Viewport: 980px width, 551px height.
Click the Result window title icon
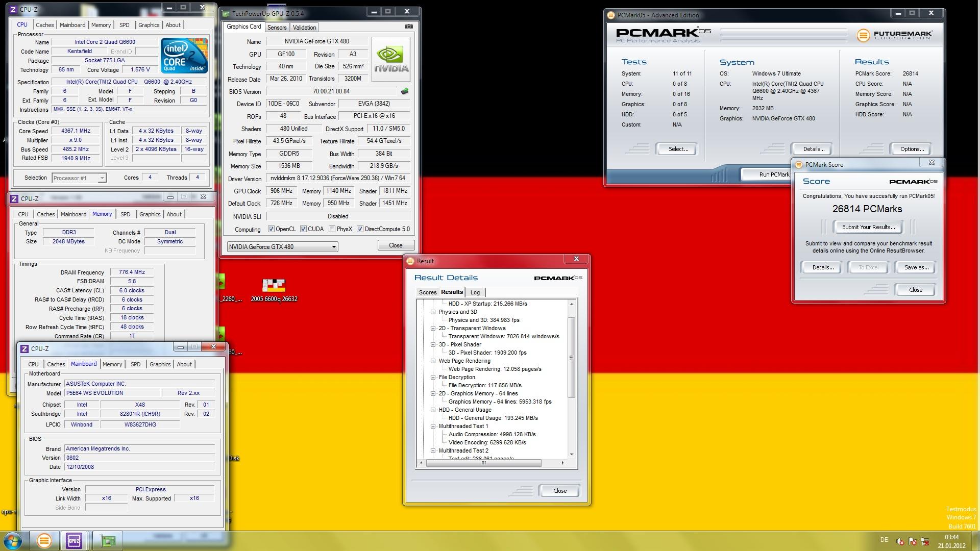[x=410, y=261]
